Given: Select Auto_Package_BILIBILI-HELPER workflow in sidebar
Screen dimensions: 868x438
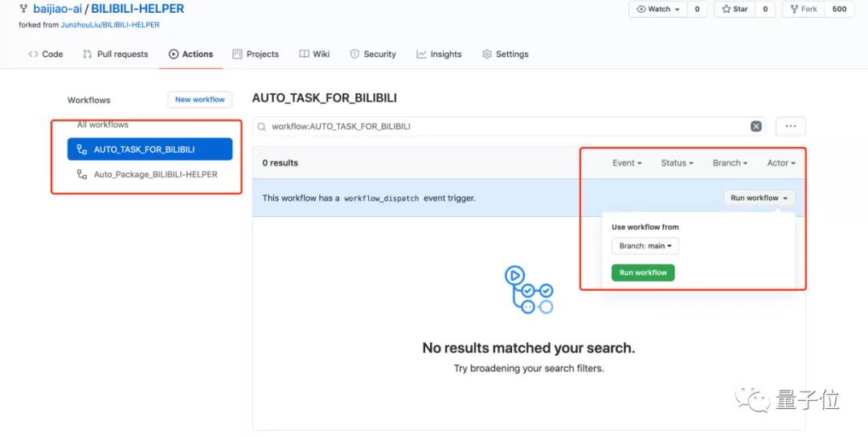Looking at the screenshot, I should [x=155, y=174].
